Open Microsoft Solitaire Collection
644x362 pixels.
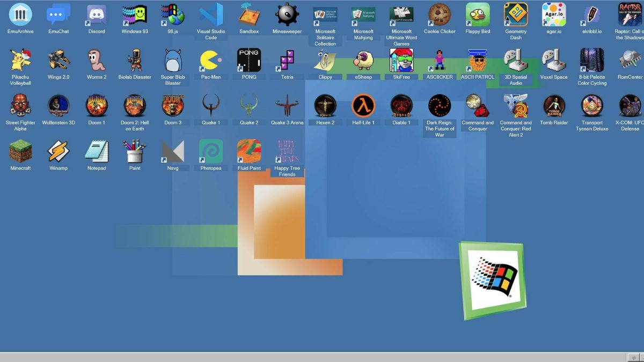(x=325, y=14)
